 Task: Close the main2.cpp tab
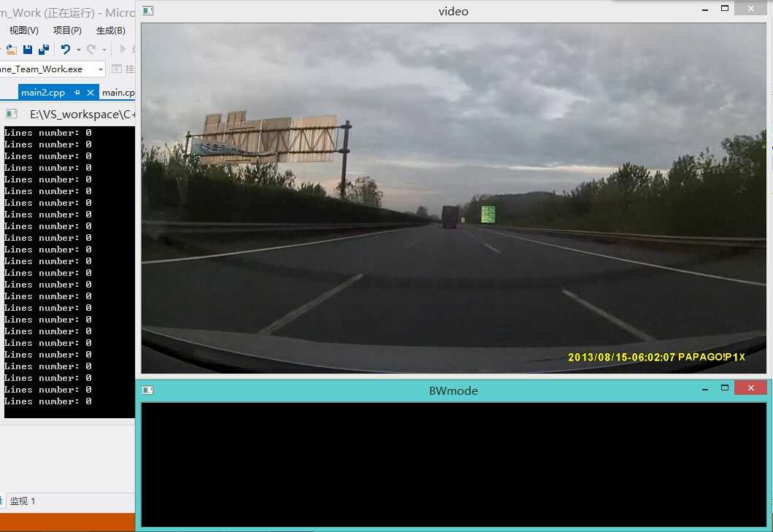click(x=91, y=93)
